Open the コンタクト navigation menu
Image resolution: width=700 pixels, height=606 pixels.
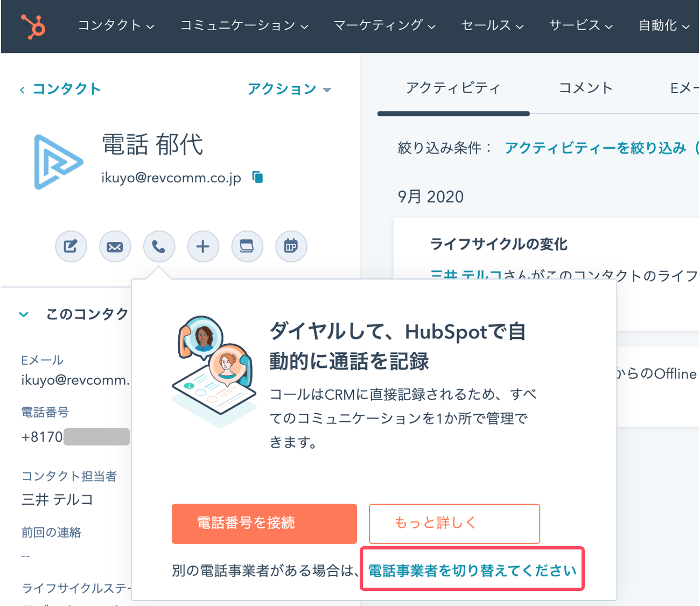coord(116,25)
